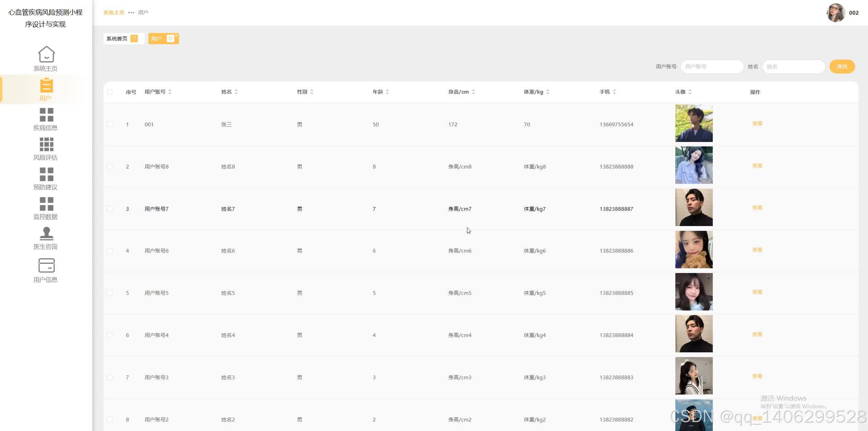Image resolution: width=868 pixels, height=431 pixels.
Task: Click the 用户 clipboard icon in sidebar
Action: pos(46,85)
